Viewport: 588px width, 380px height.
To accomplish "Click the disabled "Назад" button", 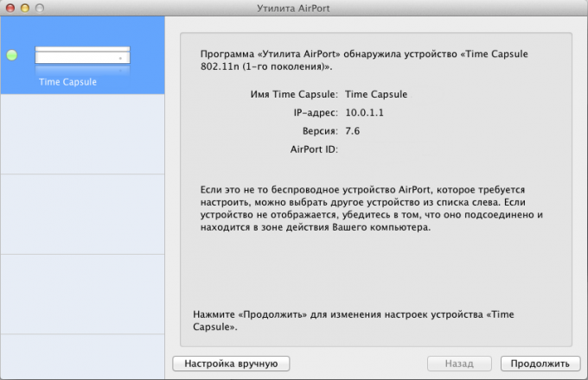I will pyautogui.click(x=459, y=364).
